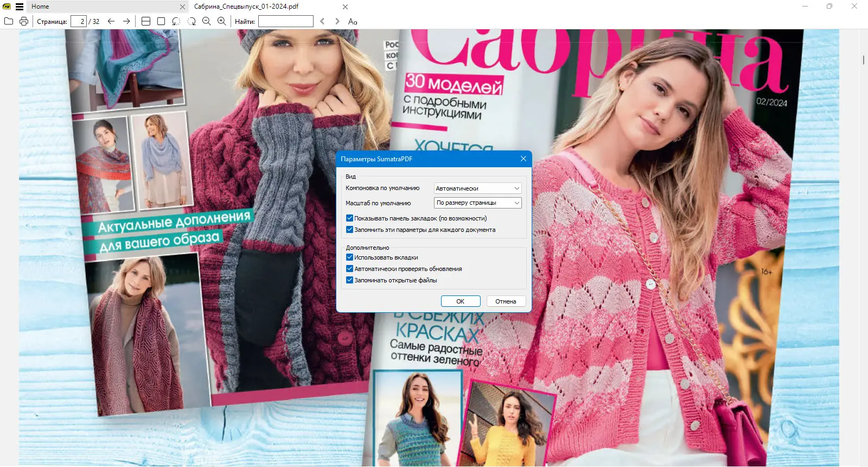Find next match with the right chevron
This screenshot has height=467, width=868.
point(337,21)
